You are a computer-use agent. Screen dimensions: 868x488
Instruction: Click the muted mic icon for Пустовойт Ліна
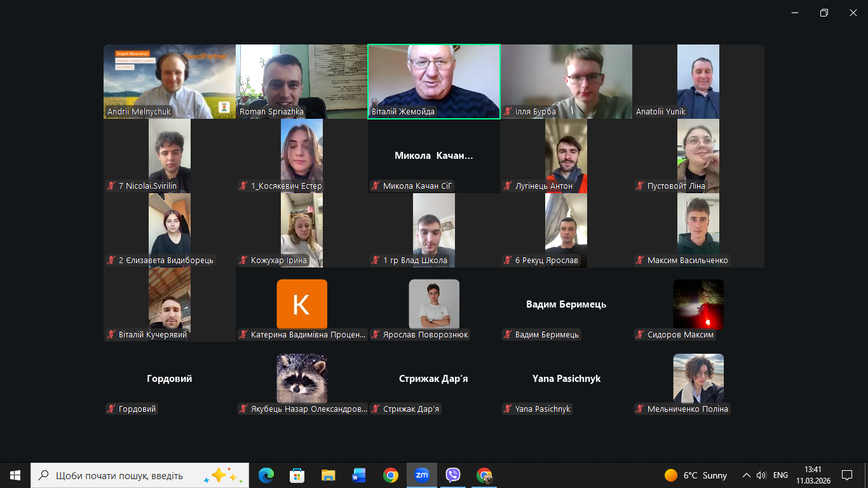(640, 186)
